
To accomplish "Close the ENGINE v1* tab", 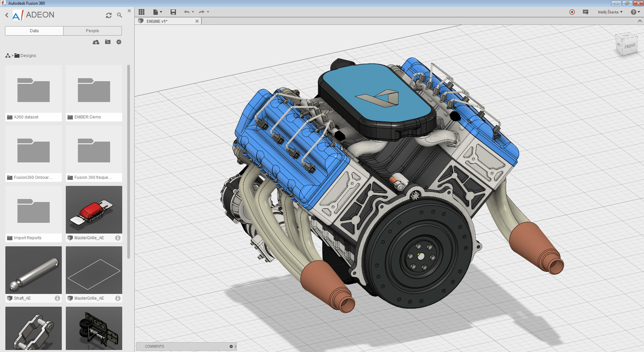I will point(197,21).
